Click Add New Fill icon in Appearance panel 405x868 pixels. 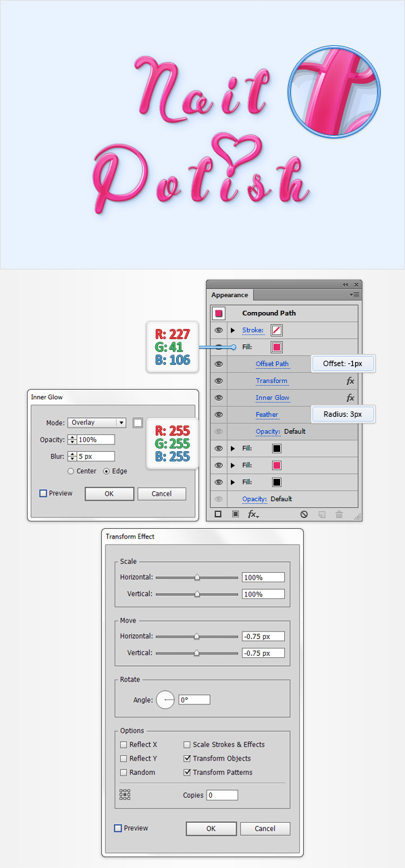pos(236,514)
